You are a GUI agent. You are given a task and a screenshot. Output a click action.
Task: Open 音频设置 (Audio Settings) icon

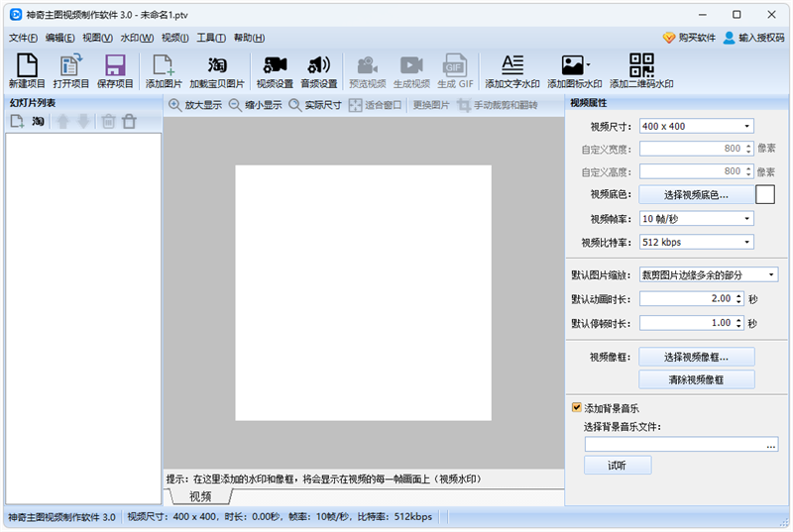(x=318, y=71)
